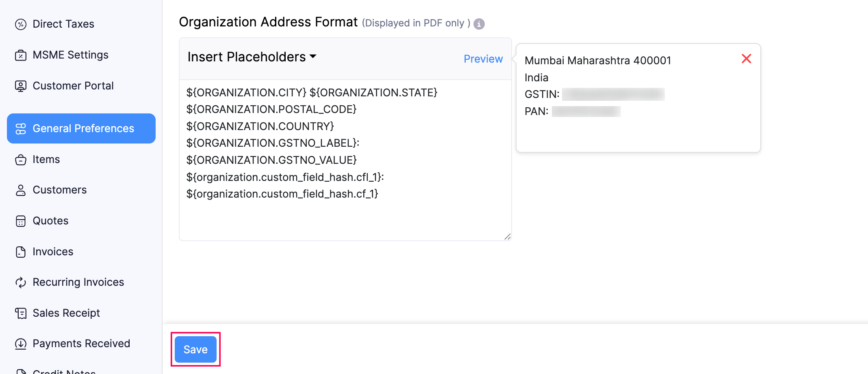Click the Payments Received download icon
The image size is (868, 374).
21,344
